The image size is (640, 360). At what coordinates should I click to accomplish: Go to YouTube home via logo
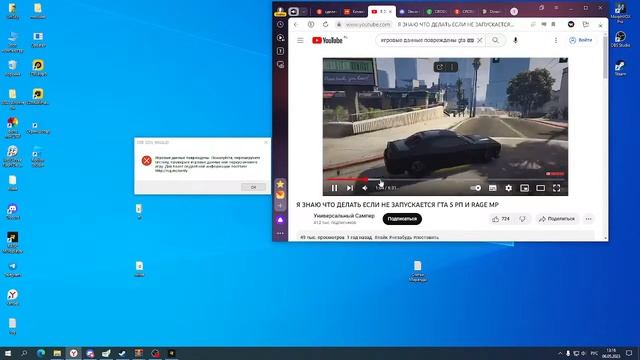[x=327, y=40]
